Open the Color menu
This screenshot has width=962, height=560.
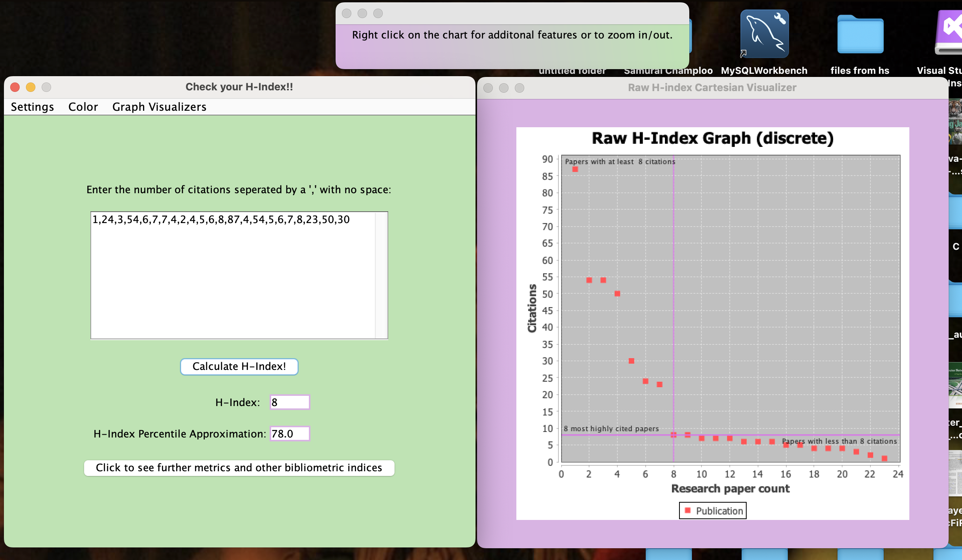tap(83, 107)
